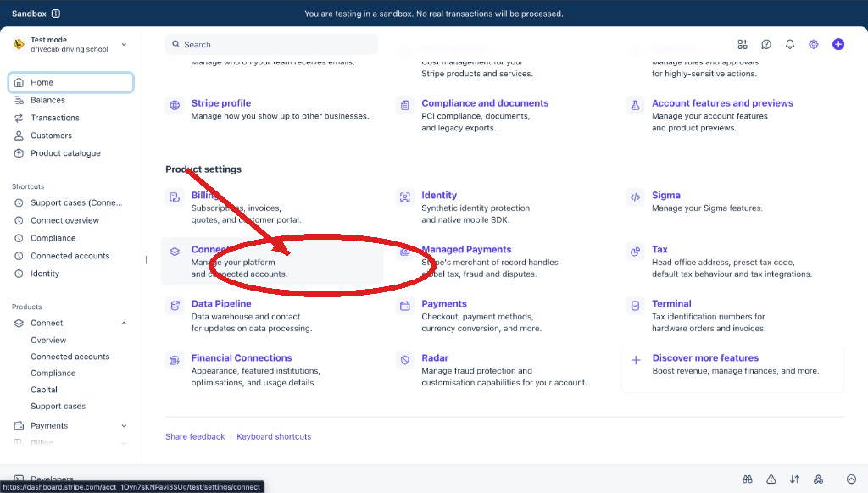Click the Compliance and documents icon
This screenshot has height=493, width=868.
point(405,105)
